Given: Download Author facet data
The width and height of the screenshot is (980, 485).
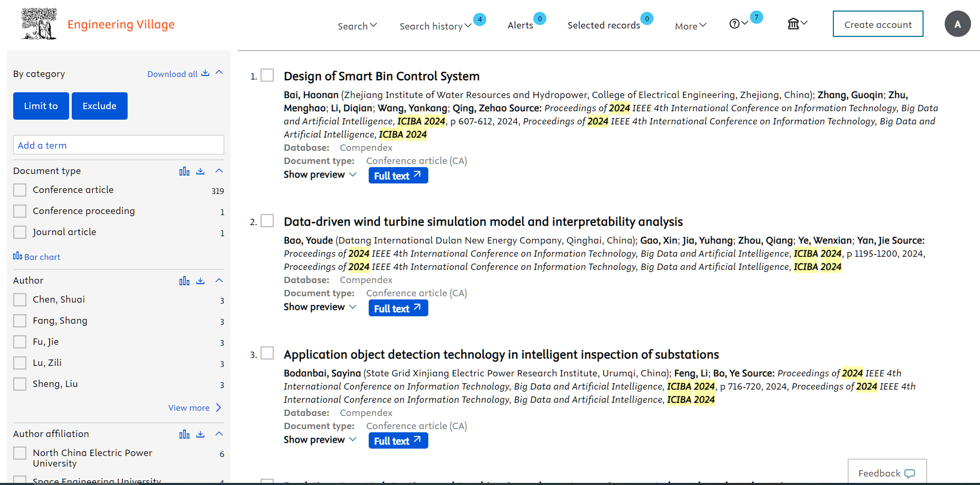Looking at the screenshot, I should point(200,280).
